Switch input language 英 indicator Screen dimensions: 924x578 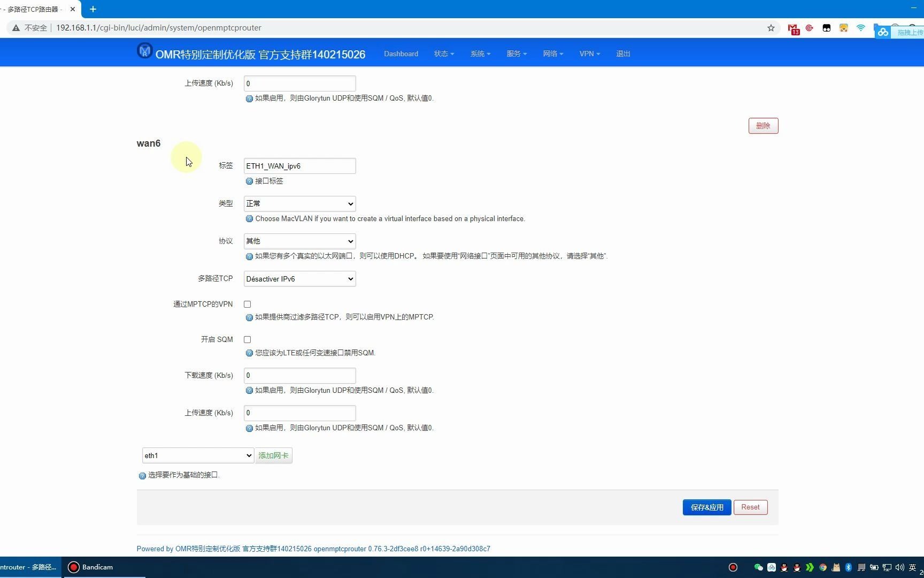pos(913,567)
